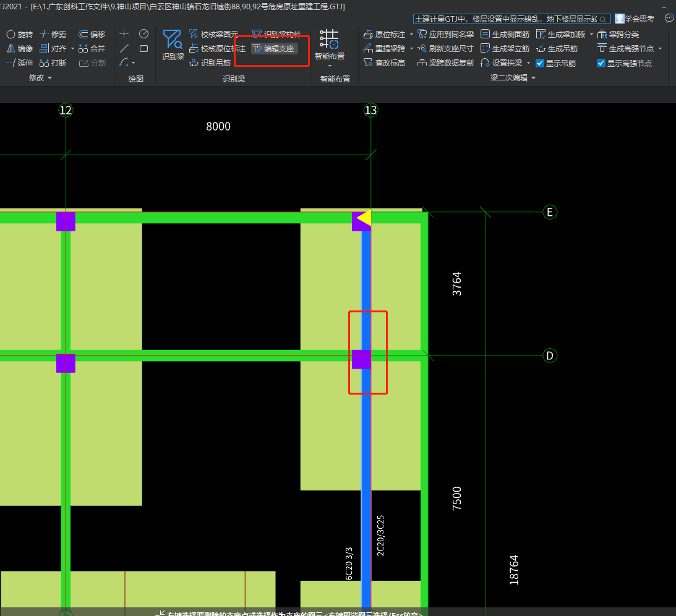This screenshot has height=616, width=676.
Task: Click 识别吊筋 tool
Action: point(210,62)
